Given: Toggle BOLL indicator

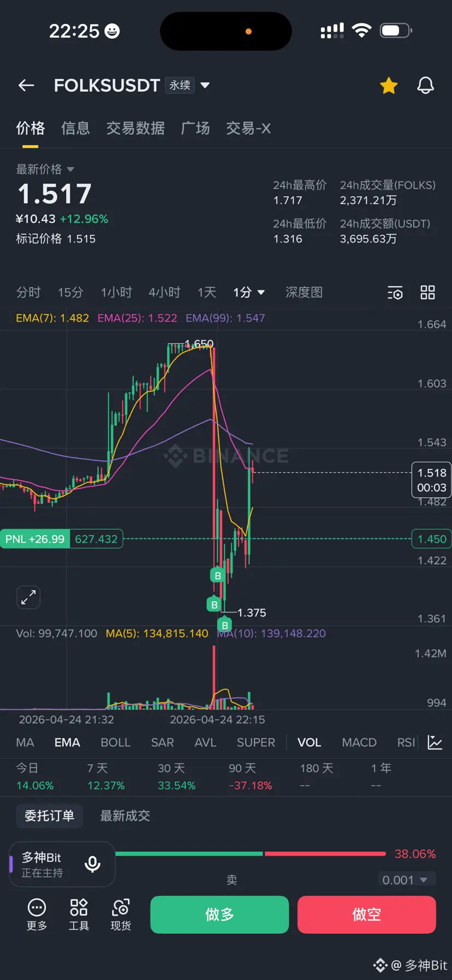Looking at the screenshot, I should pos(116,743).
